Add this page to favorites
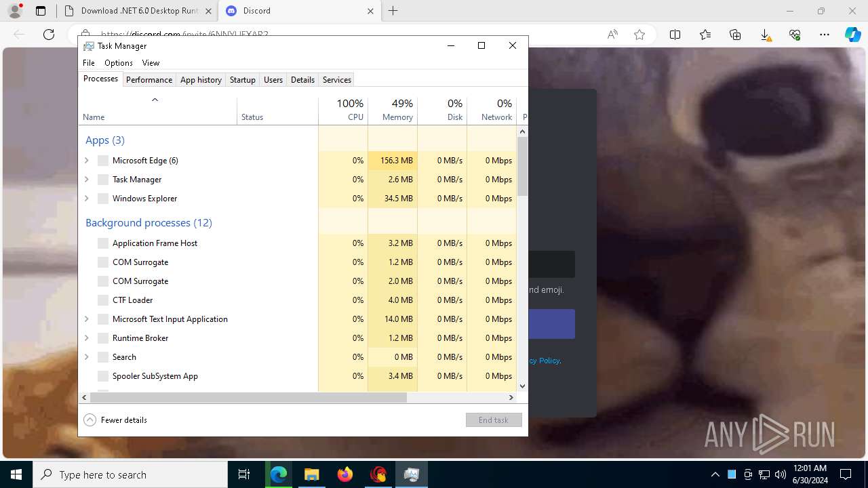This screenshot has width=868, height=488. click(x=639, y=35)
